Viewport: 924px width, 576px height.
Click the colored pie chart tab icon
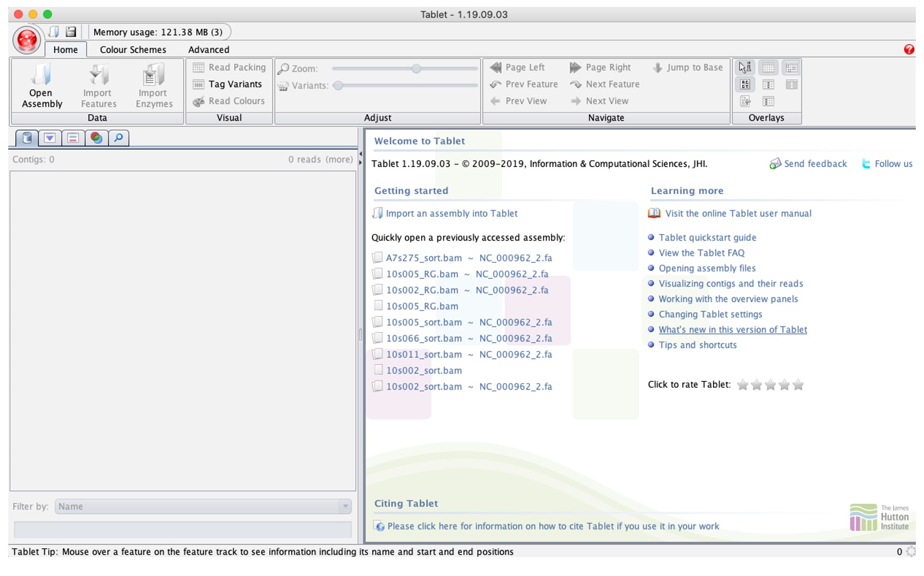pos(96,138)
